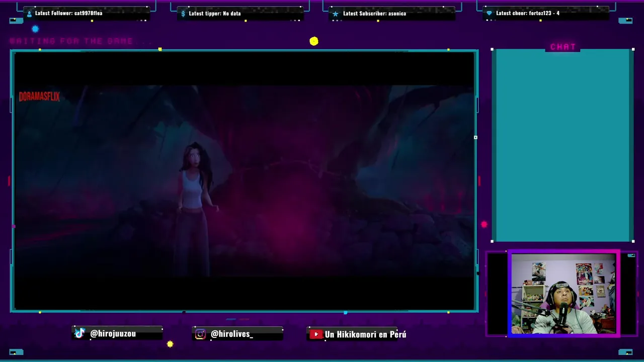Select the @hirolives_ Instagram handle
Screen dimensions: 644x362
click(x=232, y=334)
